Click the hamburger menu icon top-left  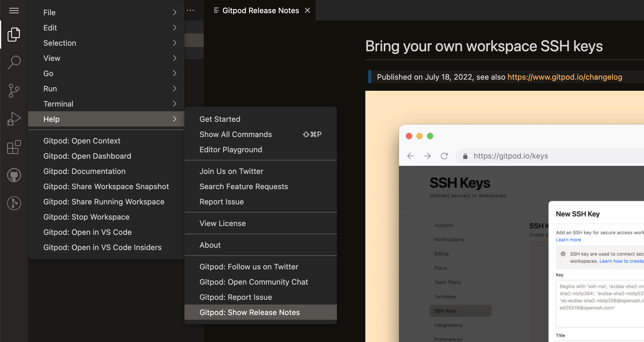pyautogui.click(x=14, y=11)
